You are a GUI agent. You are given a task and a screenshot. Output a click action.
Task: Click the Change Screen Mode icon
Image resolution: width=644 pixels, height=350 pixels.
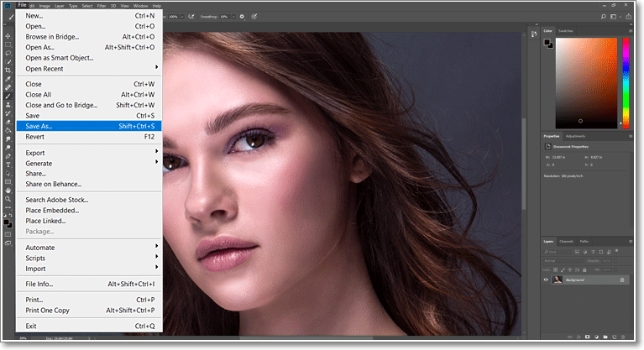pyautogui.click(x=8, y=243)
